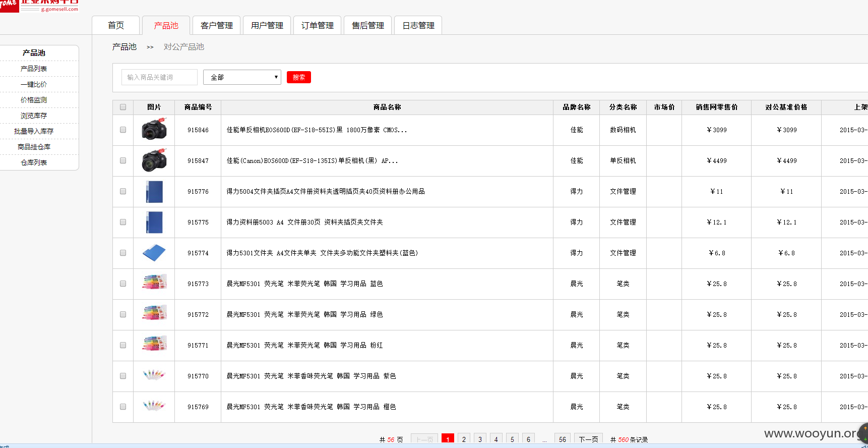868x448 pixels.
Task: Open the camera thumbnail for product 915847
Action: coord(154,160)
